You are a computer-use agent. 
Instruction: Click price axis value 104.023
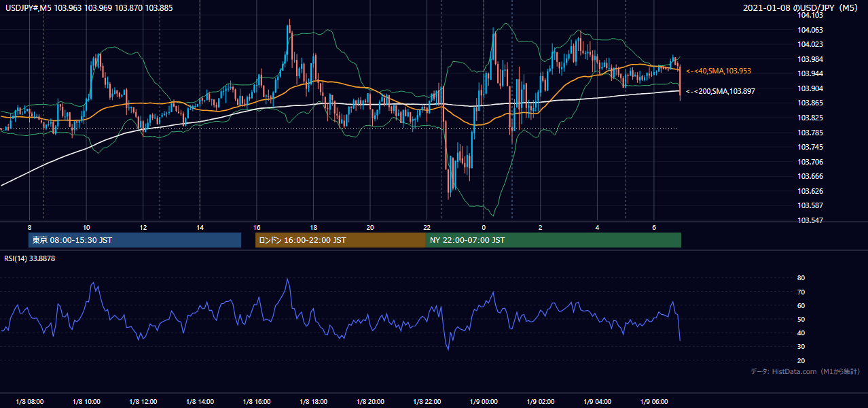click(x=810, y=45)
